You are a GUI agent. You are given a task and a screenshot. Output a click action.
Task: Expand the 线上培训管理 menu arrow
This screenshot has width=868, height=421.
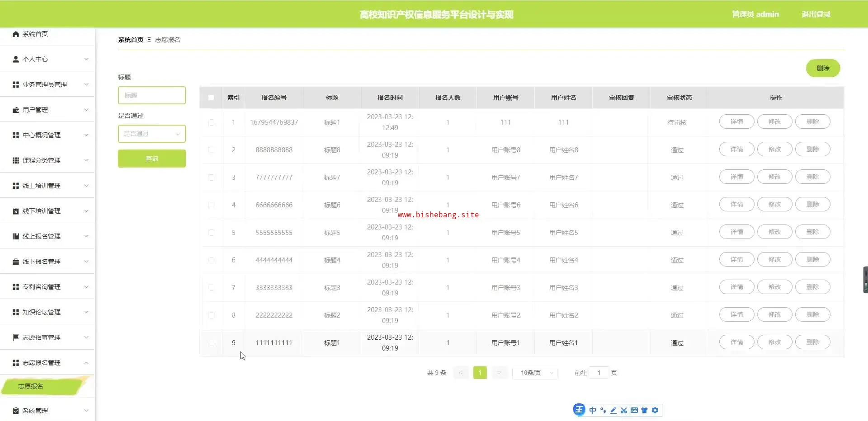(86, 186)
